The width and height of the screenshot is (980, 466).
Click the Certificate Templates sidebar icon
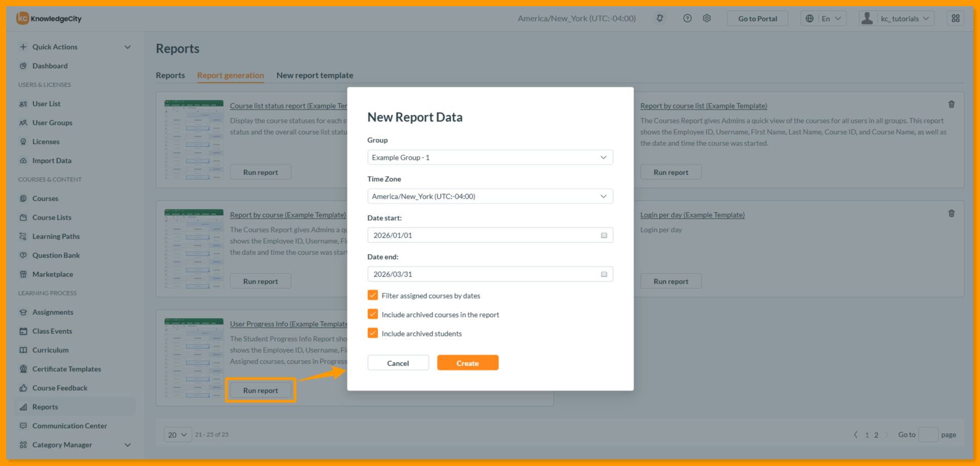pyautogui.click(x=23, y=369)
